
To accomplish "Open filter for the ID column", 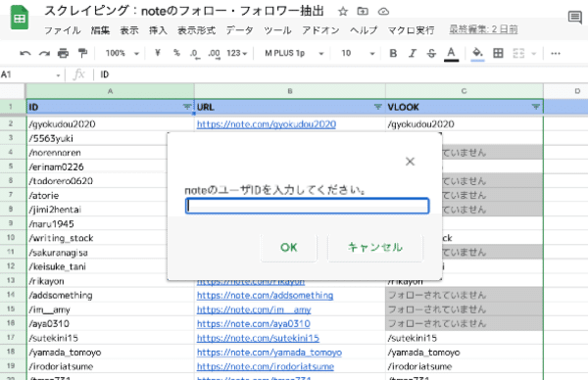I will pos(187,107).
